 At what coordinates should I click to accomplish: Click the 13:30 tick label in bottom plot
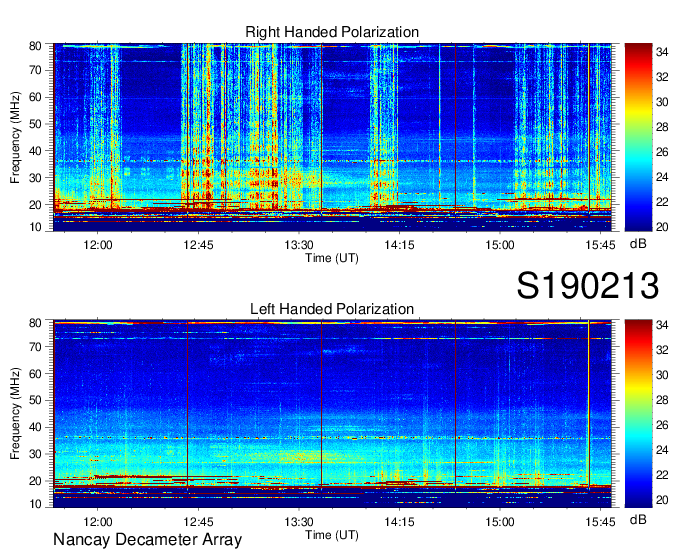pyautogui.click(x=299, y=522)
